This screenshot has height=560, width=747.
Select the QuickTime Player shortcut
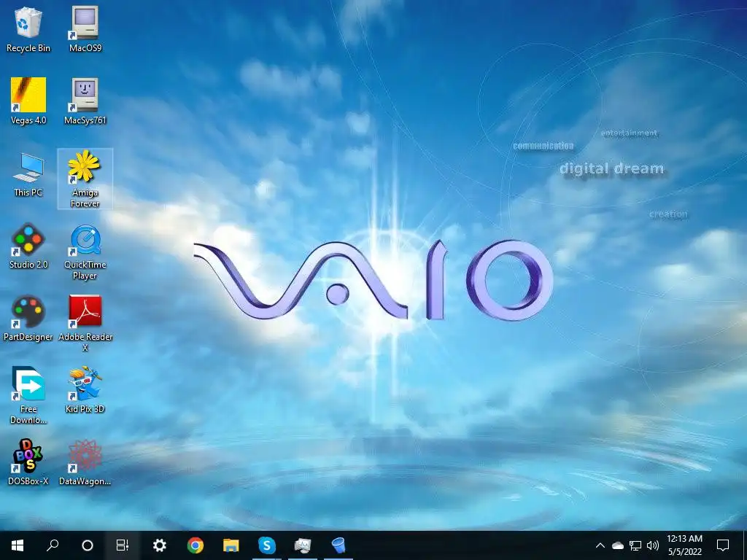pyautogui.click(x=85, y=252)
